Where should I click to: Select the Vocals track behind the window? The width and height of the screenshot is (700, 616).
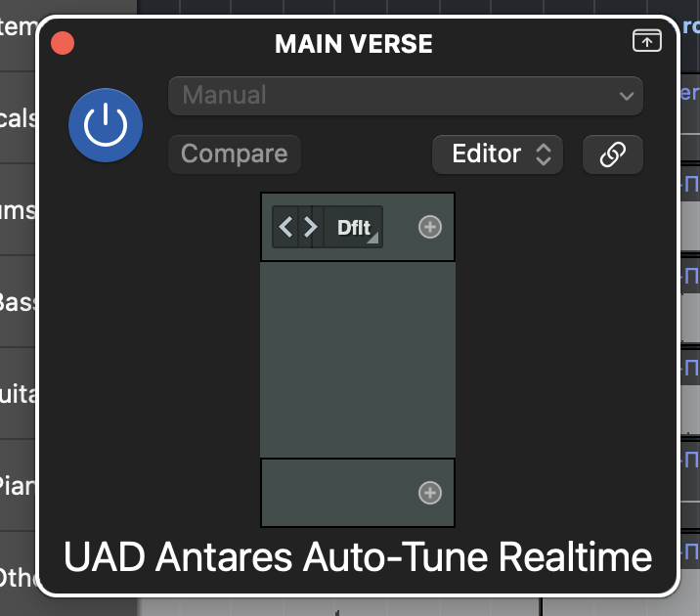point(19,118)
